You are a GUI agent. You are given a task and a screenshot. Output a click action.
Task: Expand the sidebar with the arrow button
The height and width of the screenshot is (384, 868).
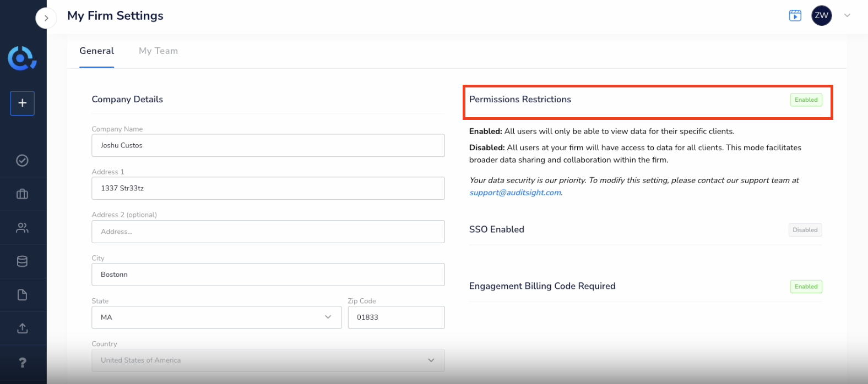coord(46,18)
